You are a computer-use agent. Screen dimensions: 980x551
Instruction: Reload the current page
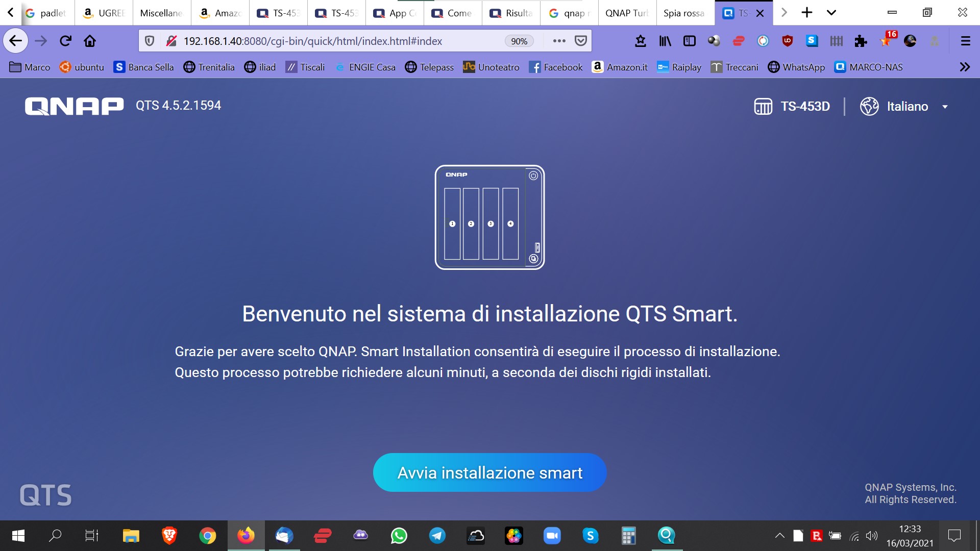click(65, 41)
